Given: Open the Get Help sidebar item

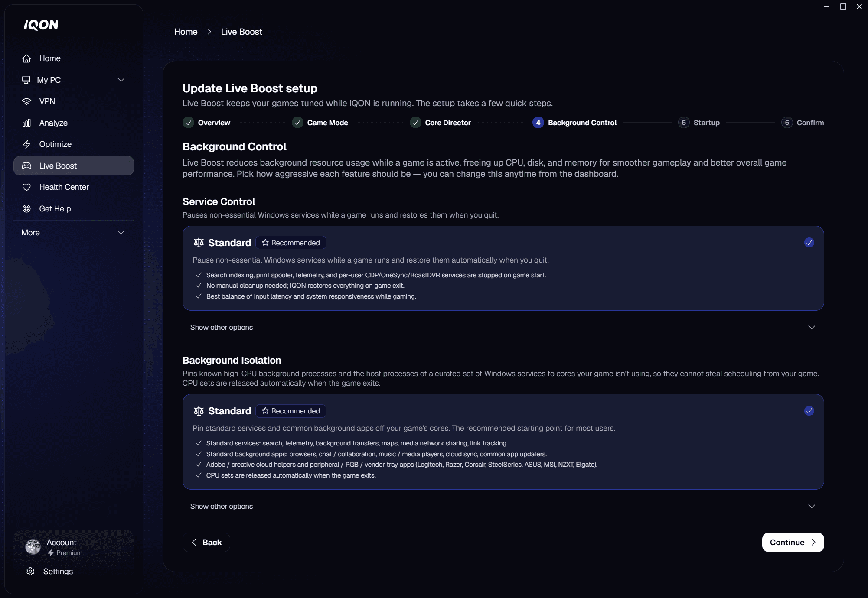Looking at the screenshot, I should click(74, 209).
